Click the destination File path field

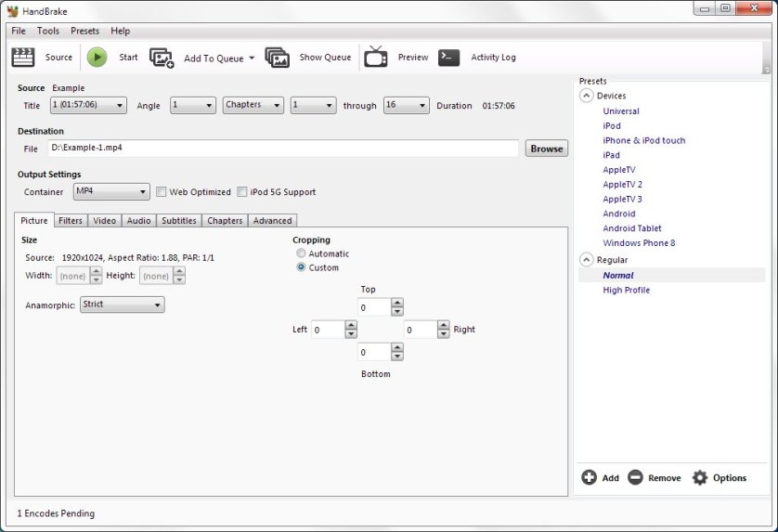coord(283,148)
